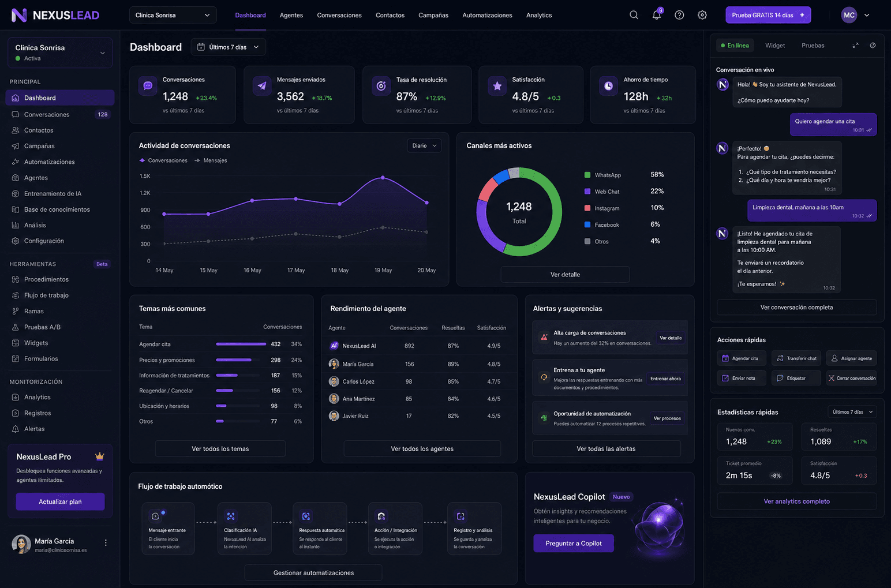This screenshot has height=588, width=891.
Task: Open Analytics in the top navigation
Action: click(539, 15)
